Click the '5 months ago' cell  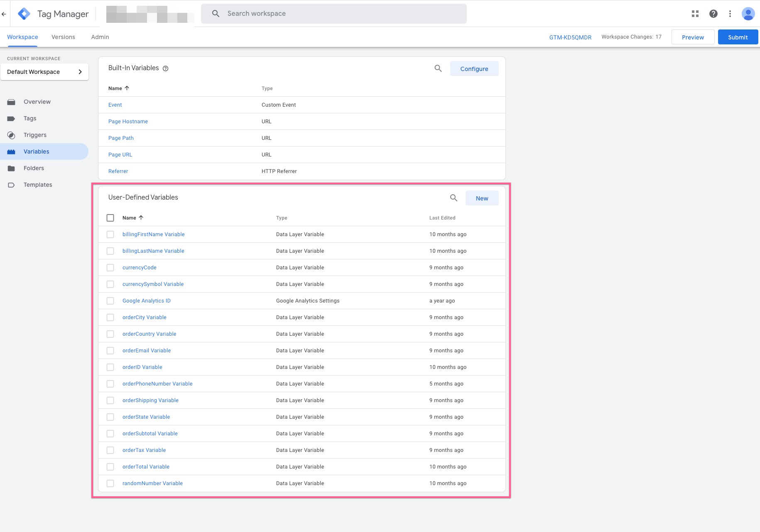click(x=446, y=384)
